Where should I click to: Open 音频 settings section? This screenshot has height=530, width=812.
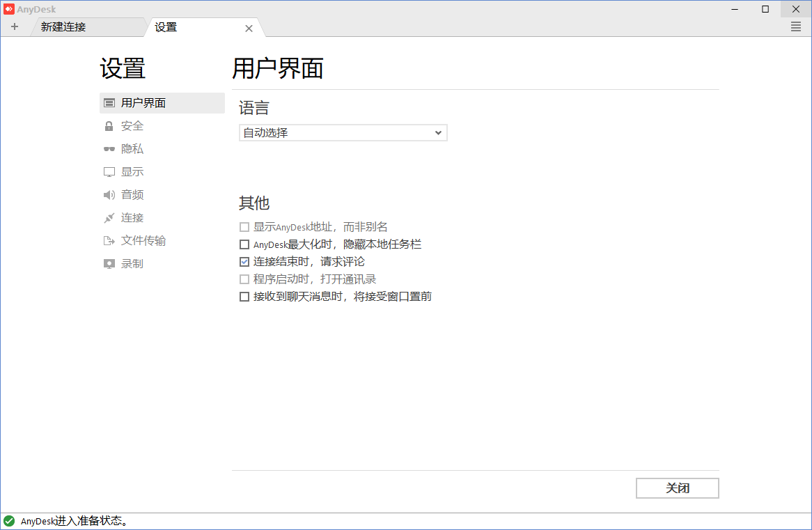(162, 195)
